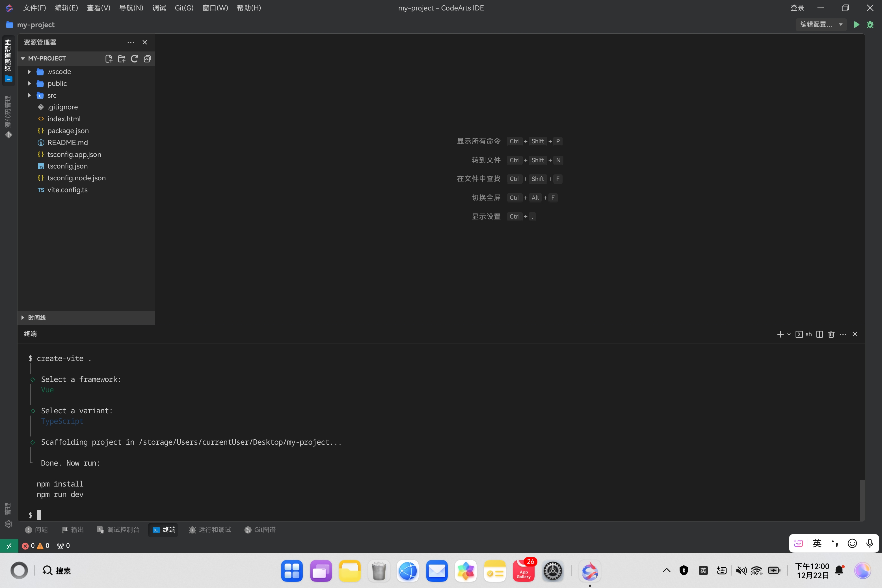
Task: Expand the 时间线 timeline section
Action: [x=37, y=318]
